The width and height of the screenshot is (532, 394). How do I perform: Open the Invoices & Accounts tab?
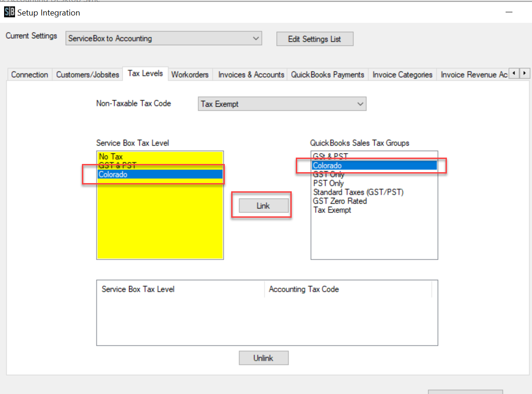[251, 75]
